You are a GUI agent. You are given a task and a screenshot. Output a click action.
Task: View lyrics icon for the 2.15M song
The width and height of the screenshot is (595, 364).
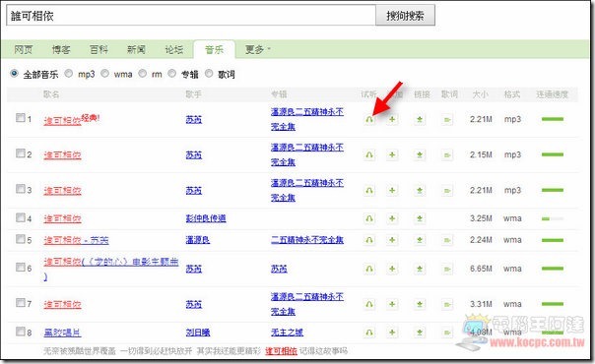[x=447, y=154]
